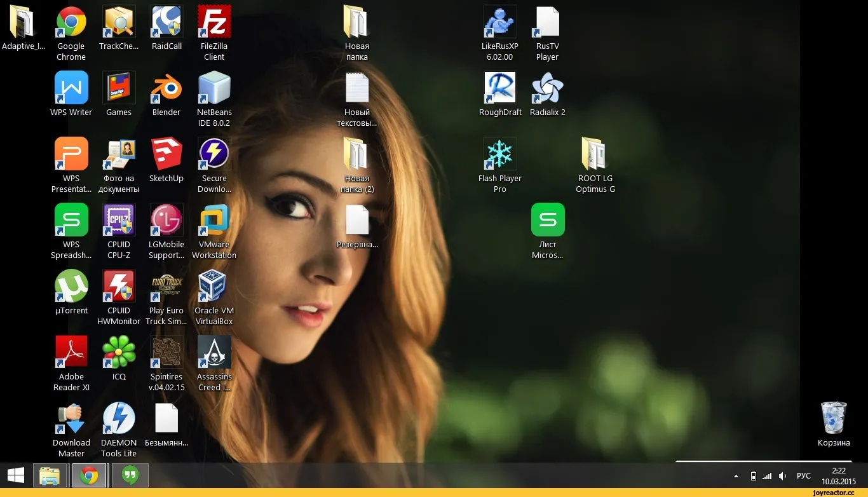
Task: Select NetBeans IDE 8.0.2 icon
Action: tap(214, 88)
